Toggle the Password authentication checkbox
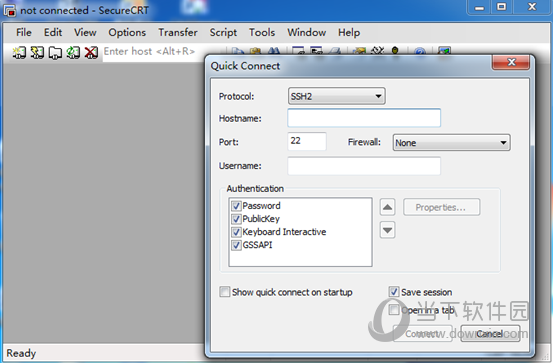553x363 pixels. coord(236,206)
